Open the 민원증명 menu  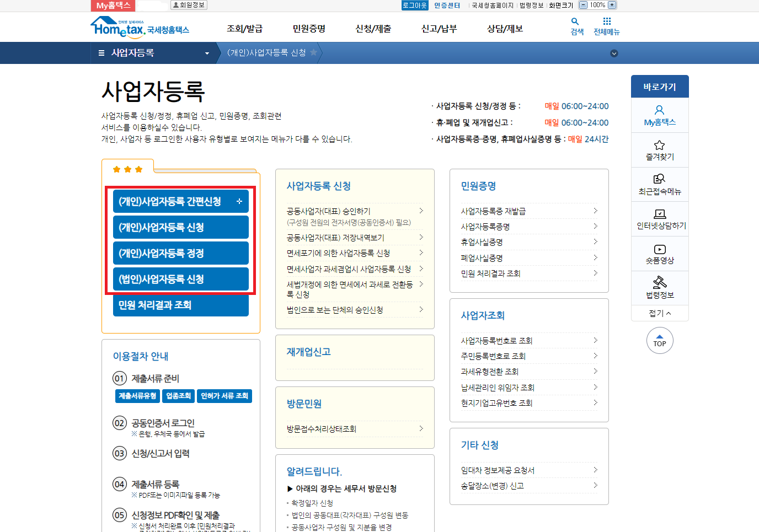click(x=309, y=29)
